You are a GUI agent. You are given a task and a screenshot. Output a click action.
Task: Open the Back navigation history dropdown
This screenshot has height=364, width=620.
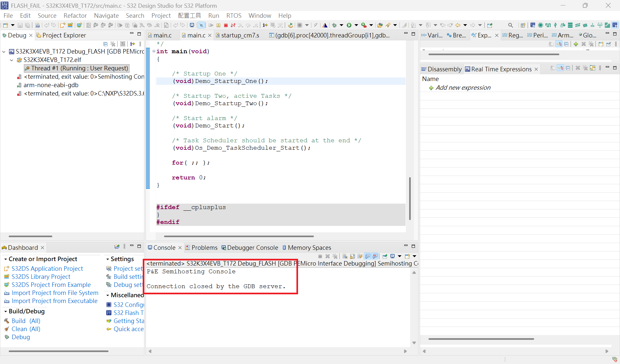click(x=465, y=25)
